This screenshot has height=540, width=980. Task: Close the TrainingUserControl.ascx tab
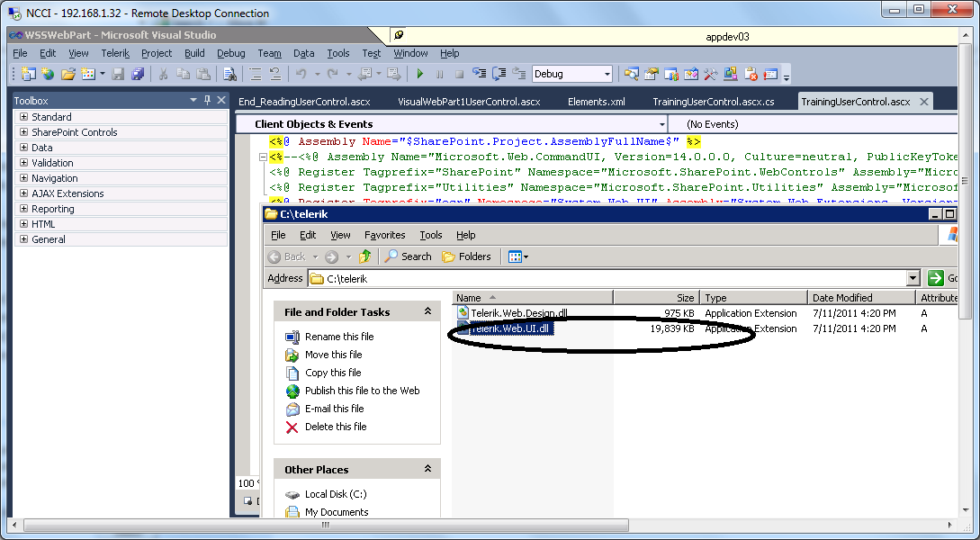[923, 101]
